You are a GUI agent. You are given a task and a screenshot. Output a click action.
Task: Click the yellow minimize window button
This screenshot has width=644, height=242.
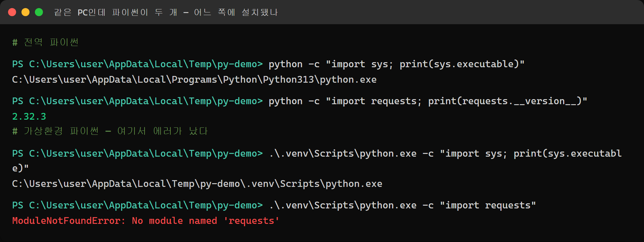[25, 12]
